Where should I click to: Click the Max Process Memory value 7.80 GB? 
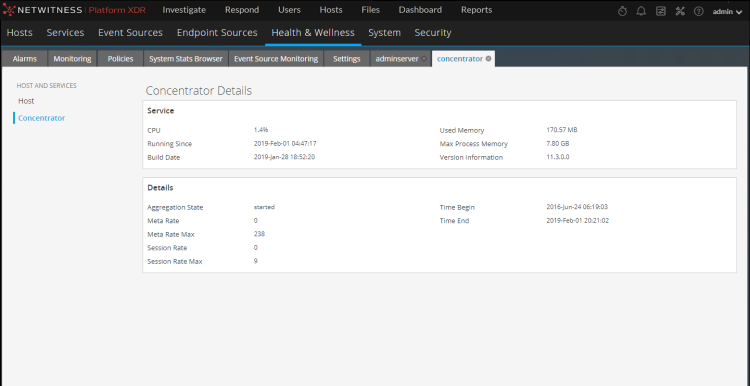tap(558, 143)
